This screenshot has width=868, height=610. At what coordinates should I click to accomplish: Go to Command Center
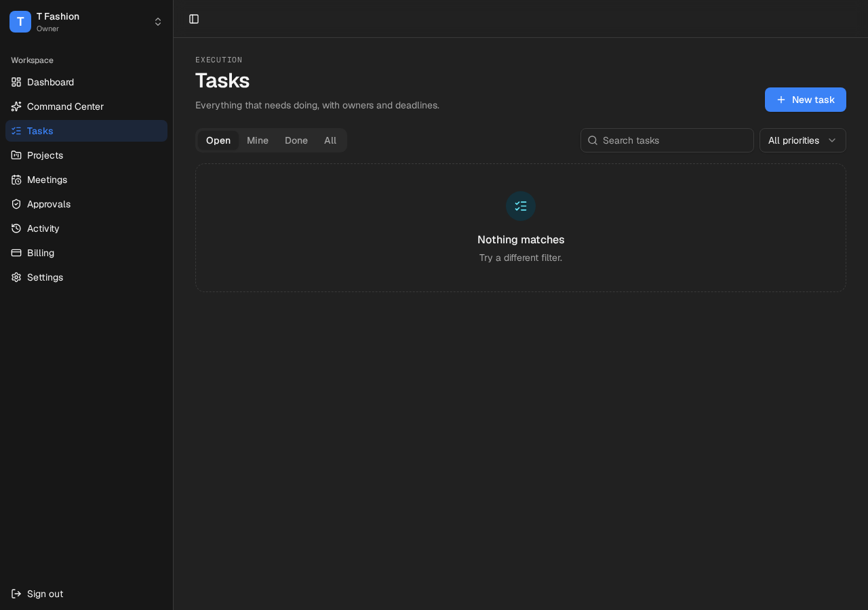pos(86,106)
